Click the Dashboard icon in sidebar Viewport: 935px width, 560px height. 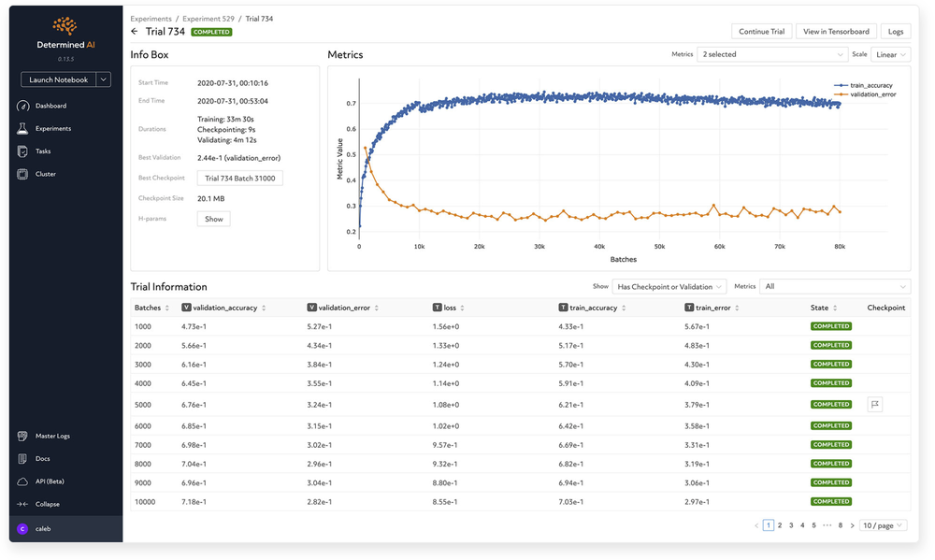pyautogui.click(x=23, y=106)
